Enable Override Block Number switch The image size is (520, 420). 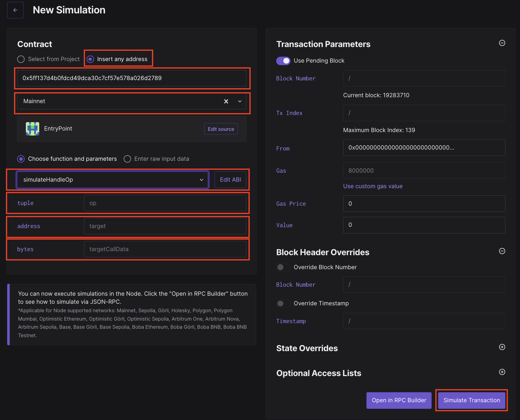283,267
